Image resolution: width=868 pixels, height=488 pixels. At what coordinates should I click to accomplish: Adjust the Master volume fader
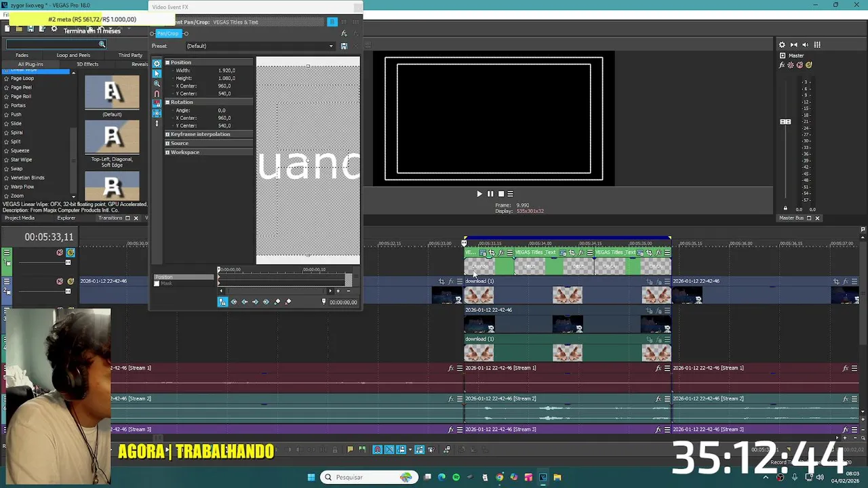785,122
